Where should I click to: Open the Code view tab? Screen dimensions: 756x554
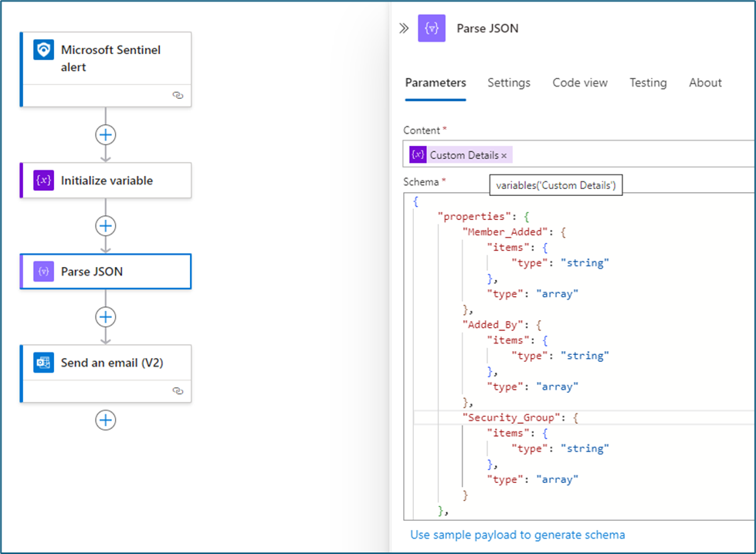[580, 83]
